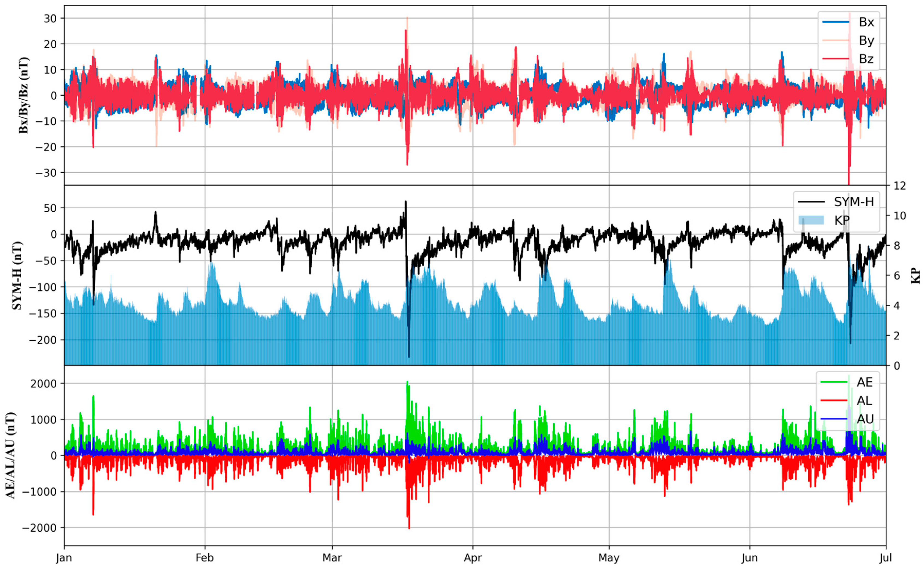Click the black SYM-H legend line
Screen dimensions: 924x568
click(x=811, y=202)
